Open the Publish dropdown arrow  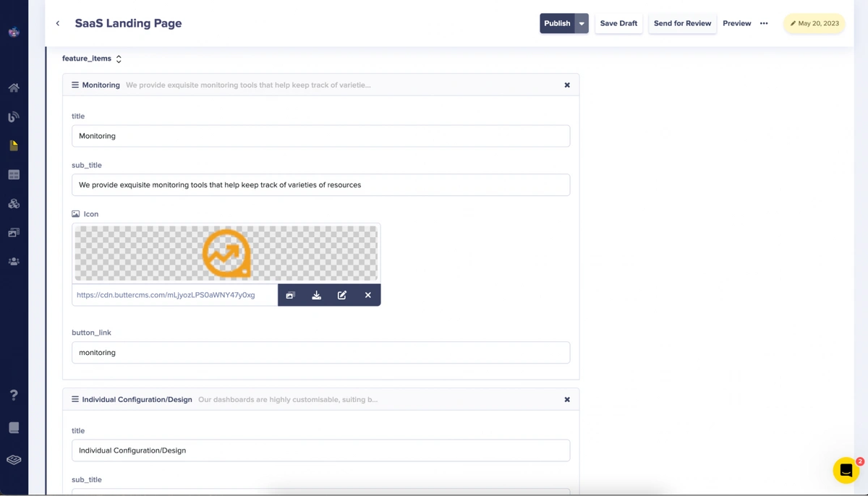[582, 23]
